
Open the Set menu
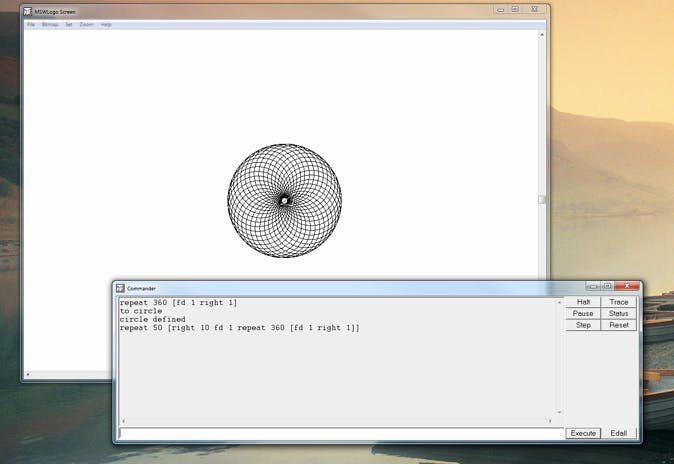click(69, 25)
